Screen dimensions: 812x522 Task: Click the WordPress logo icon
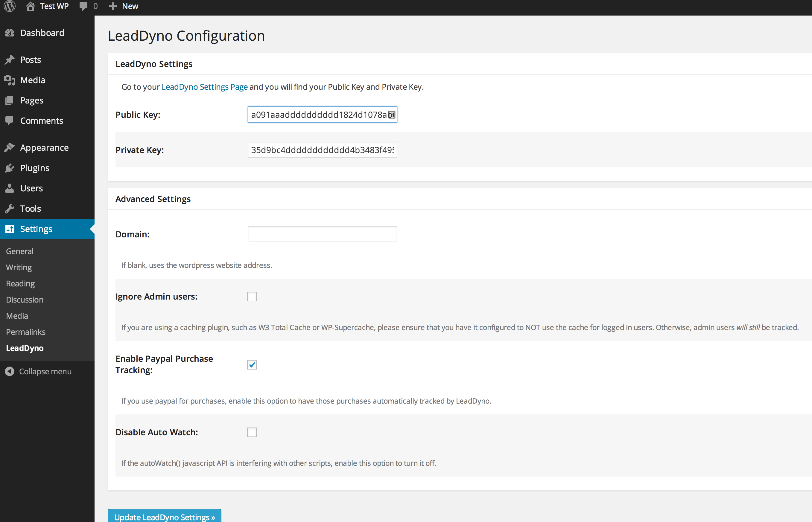click(x=10, y=6)
